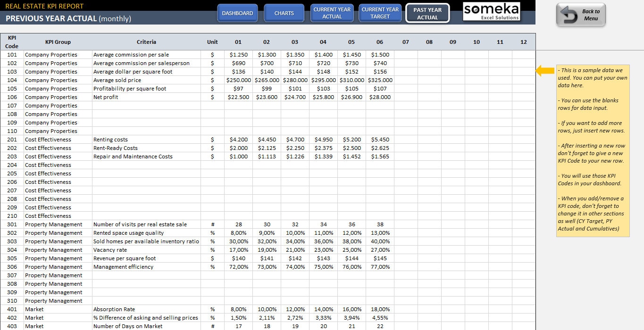
Task: Select month column header 01
Action: click(x=238, y=42)
